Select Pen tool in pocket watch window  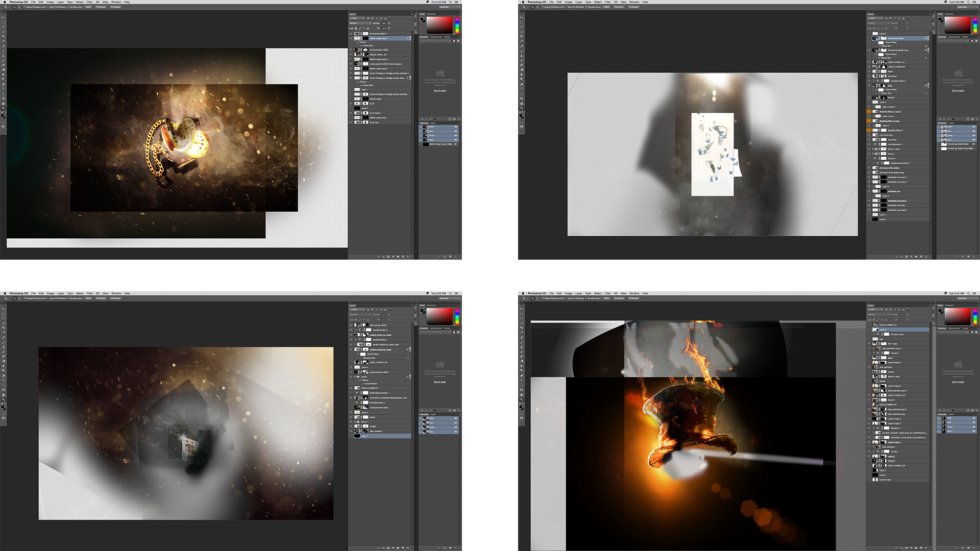tap(4, 84)
